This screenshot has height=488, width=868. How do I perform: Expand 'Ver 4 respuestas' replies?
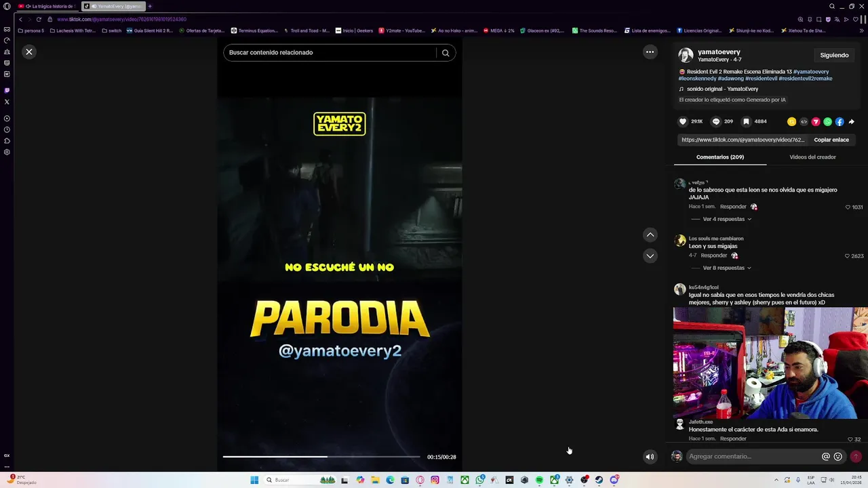coord(727,219)
